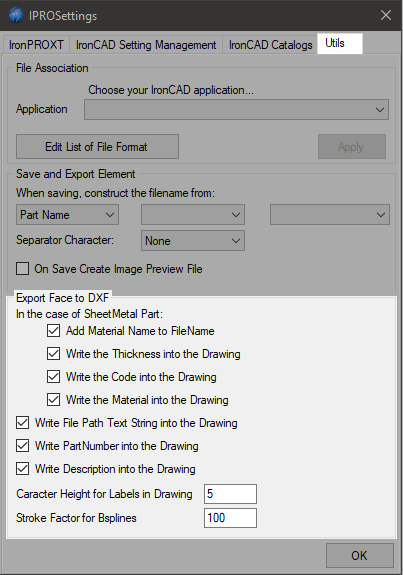Click the 'Save and Export Element' group title
The width and height of the screenshot is (403, 575).
(x=76, y=174)
